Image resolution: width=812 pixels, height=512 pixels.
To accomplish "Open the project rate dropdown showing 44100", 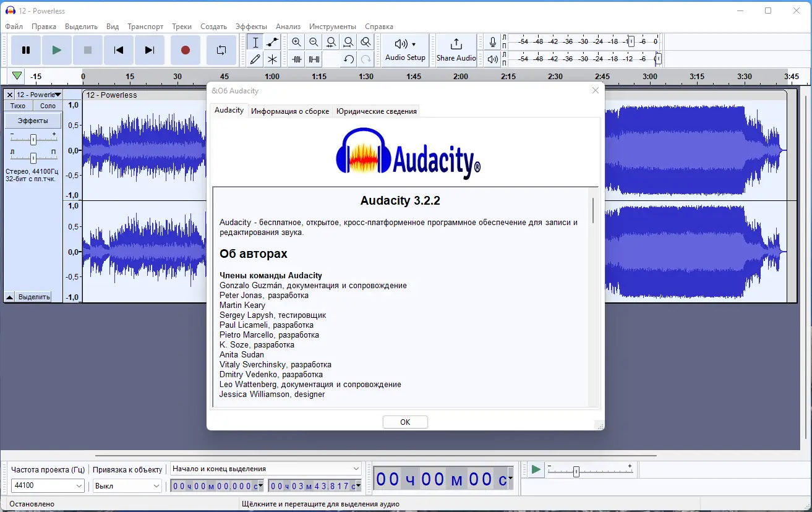I will coord(47,485).
